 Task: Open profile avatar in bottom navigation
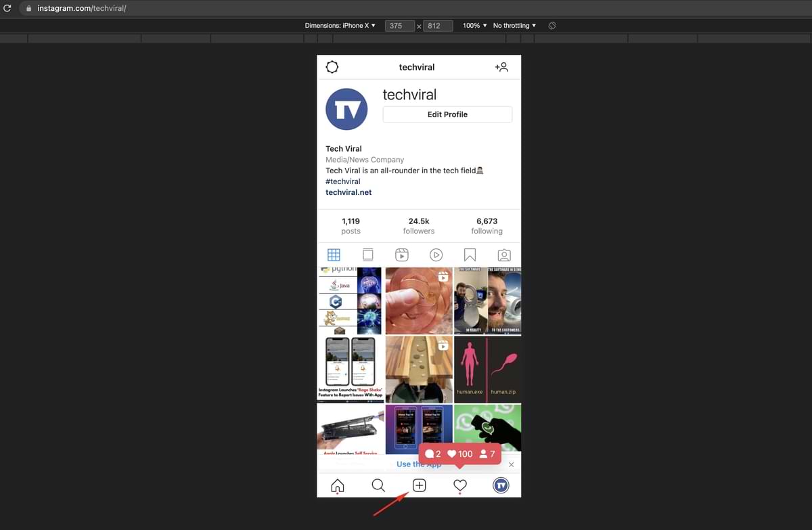[x=501, y=485]
